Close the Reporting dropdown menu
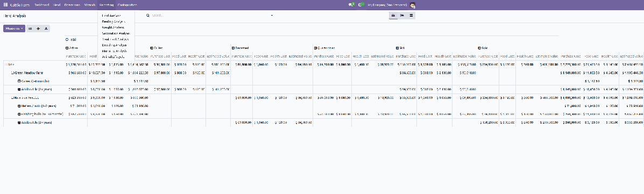 click(107, 5)
